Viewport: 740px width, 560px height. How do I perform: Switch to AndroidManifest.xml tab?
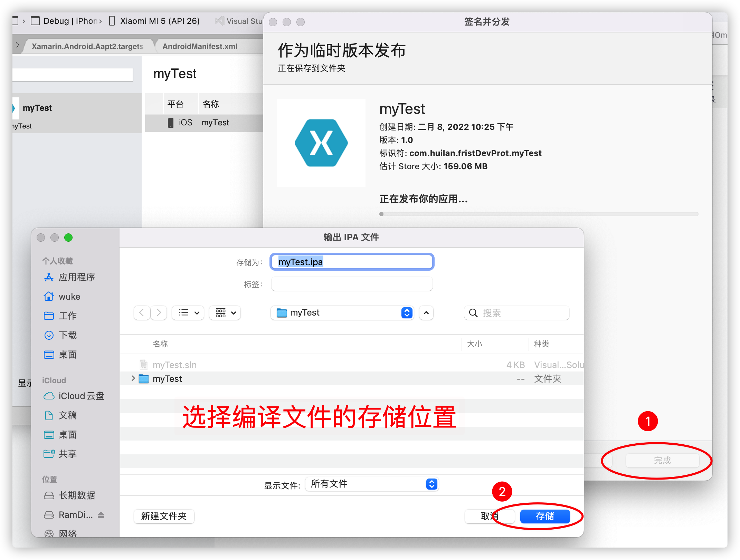(x=200, y=46)
